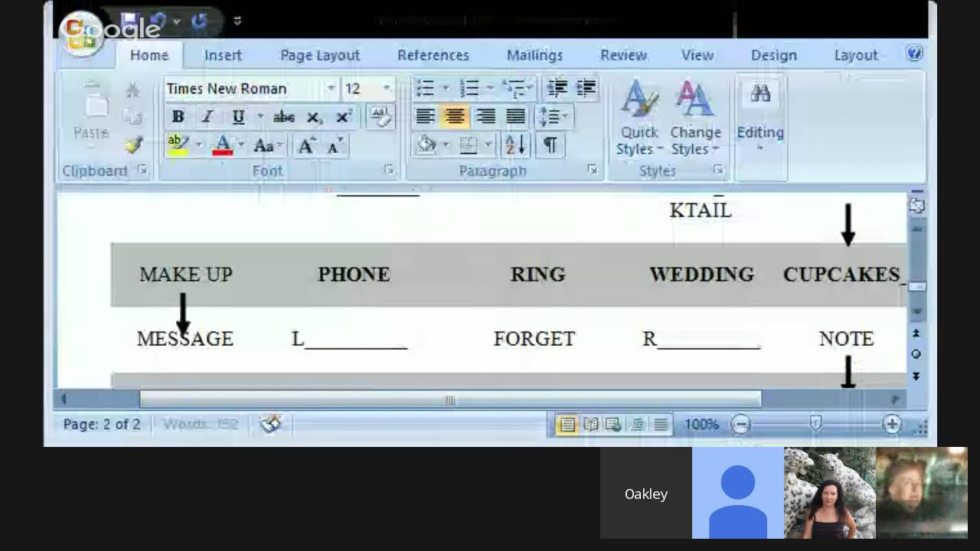Open the References tab

click(433, 55)
